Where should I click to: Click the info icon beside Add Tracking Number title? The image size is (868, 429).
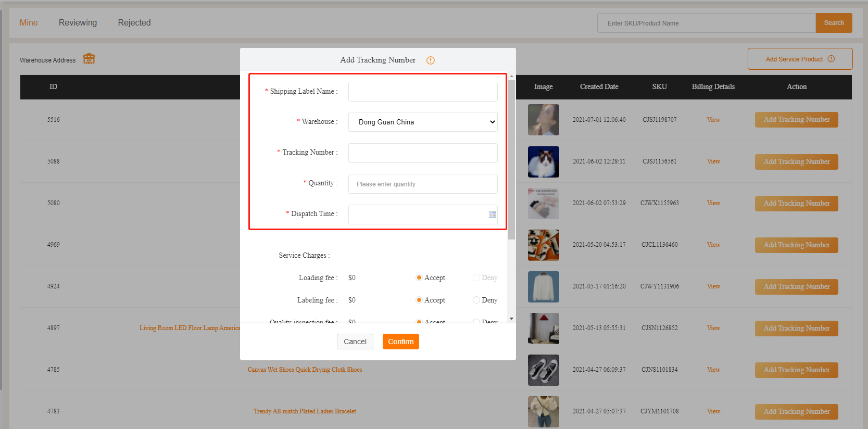[430, 60]
